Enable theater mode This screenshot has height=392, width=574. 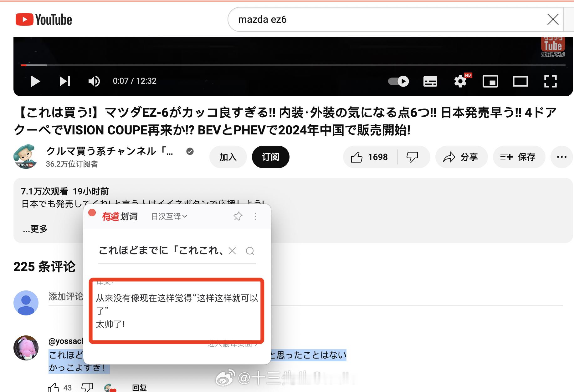point(520,81)
